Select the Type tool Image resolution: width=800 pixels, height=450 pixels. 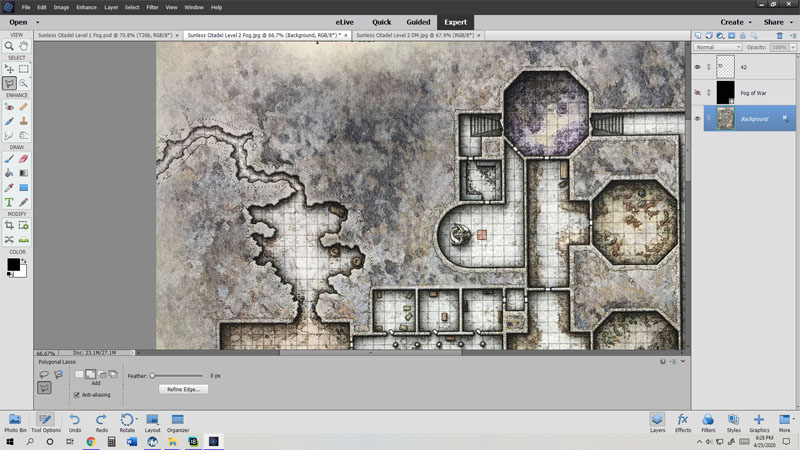click(x=9, y=202)
